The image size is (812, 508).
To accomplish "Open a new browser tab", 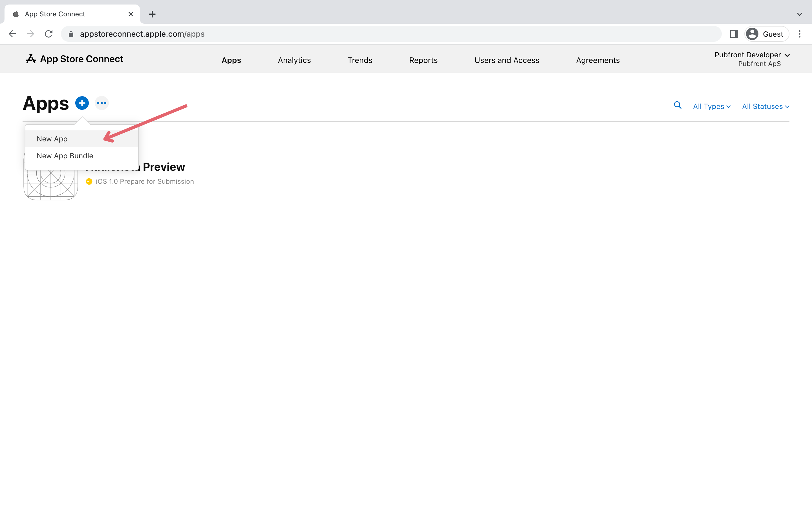I will point(152,14).
